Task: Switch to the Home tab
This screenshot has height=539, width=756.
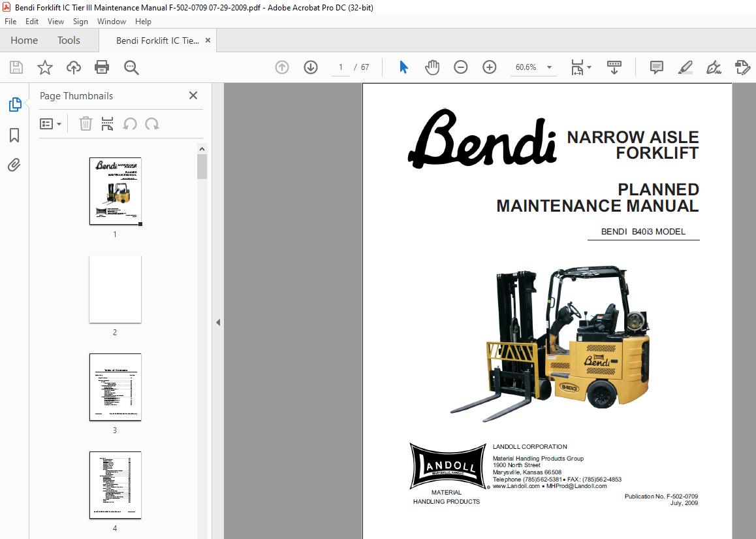Action: [24, 41]
